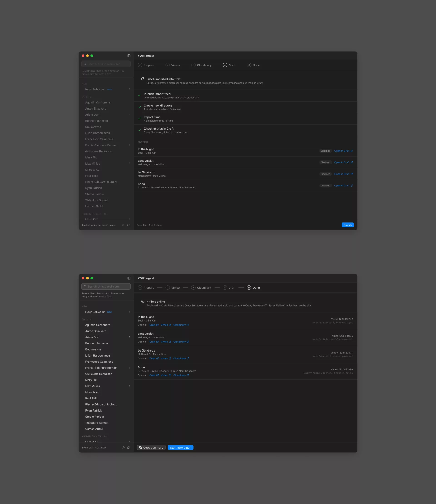Image resolution: width=436 pixels, height=504 pixels.
Task: Open Brico's Cloudinary link
Action: [x=181, y=375]
